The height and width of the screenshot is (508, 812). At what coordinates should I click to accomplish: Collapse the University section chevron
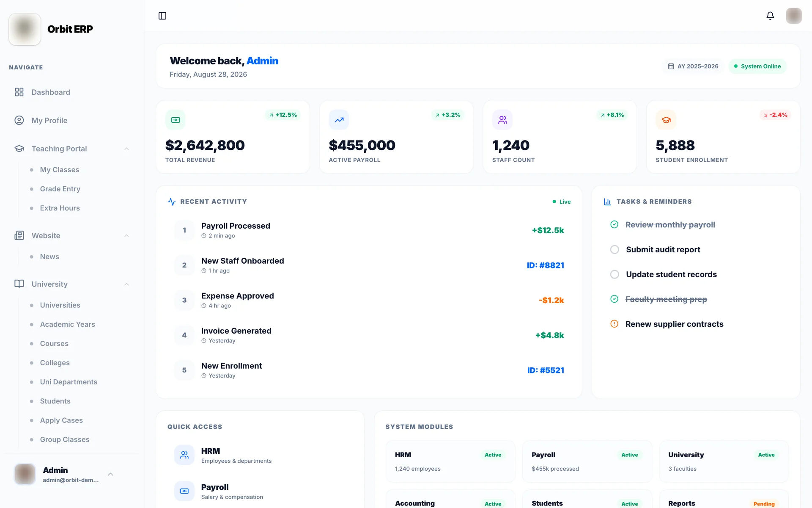pos(126,284)
